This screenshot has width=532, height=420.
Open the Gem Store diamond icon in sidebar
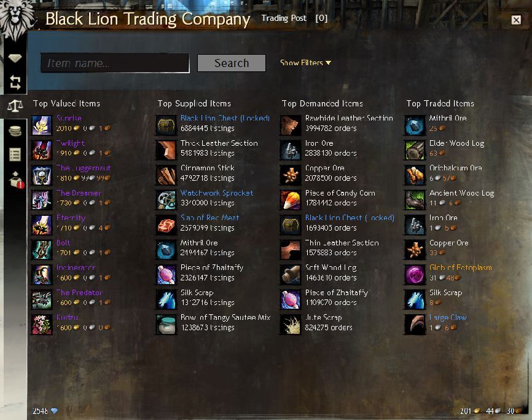tap(15, 58)
